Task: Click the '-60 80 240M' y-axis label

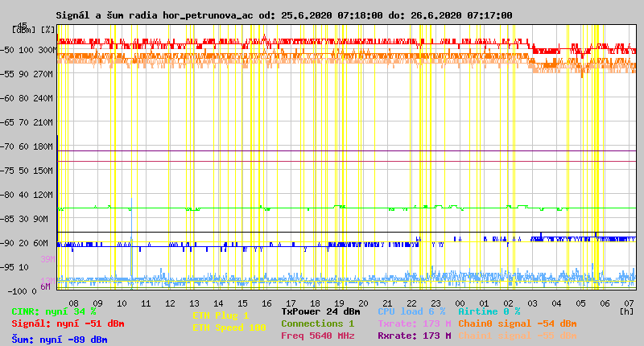Action: [x=27, y=98]
